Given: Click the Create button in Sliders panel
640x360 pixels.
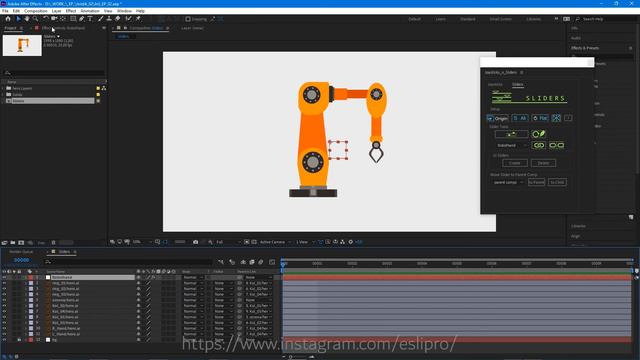Looking at the screenshot, I should coord(514,163).
